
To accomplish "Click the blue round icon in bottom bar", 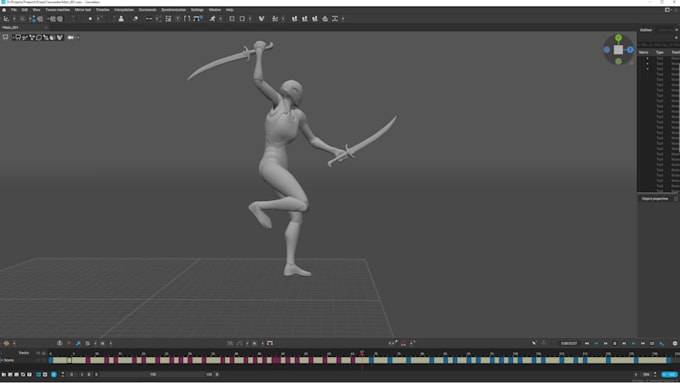I will [54, 374].
